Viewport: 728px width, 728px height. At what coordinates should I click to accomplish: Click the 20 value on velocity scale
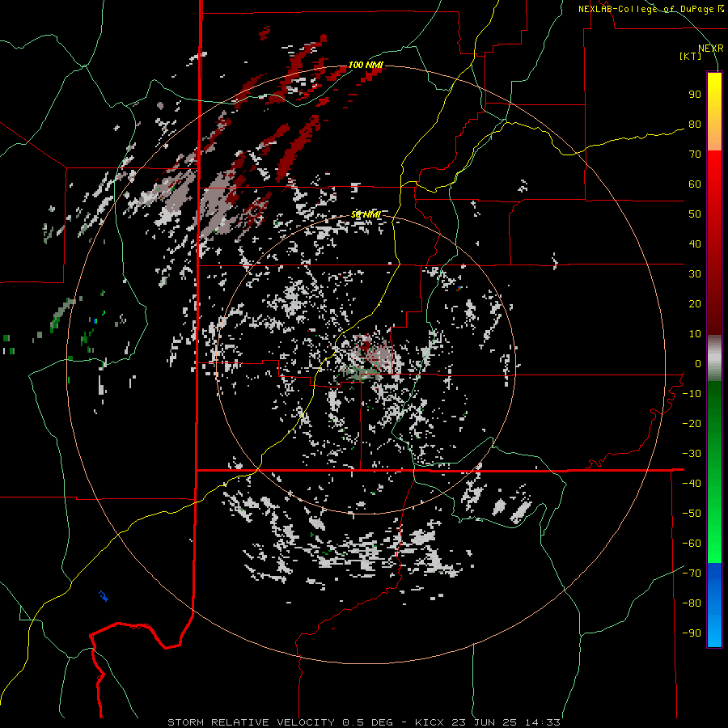[695, 303]
